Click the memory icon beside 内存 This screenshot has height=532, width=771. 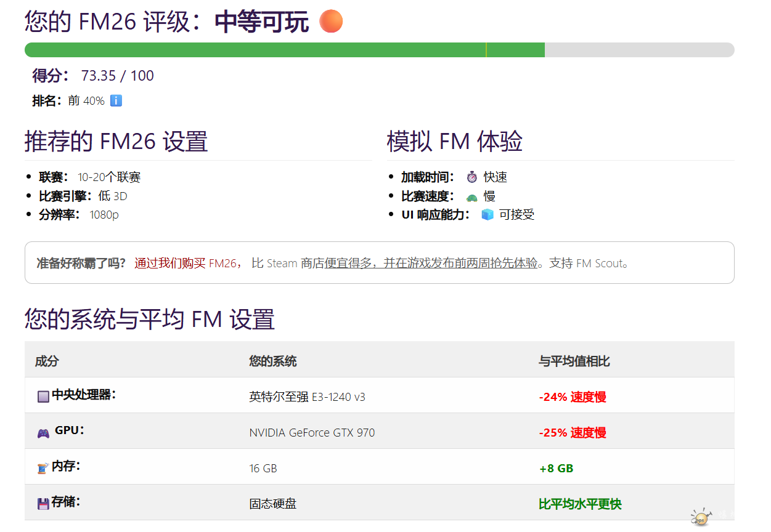coord(43,469)
